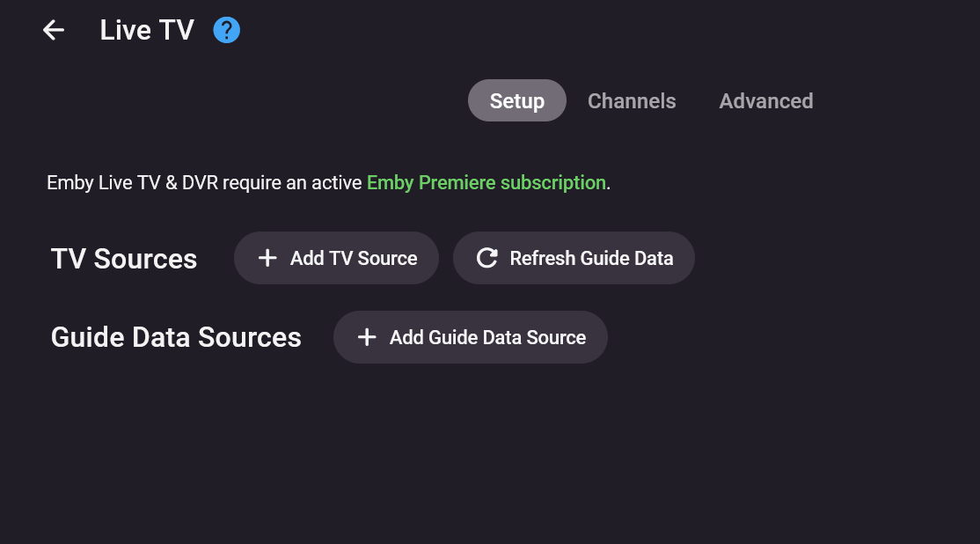Click the "Add TV Source" text label
The height and width of the screenshot is (544, 980).
pos(354,258)
